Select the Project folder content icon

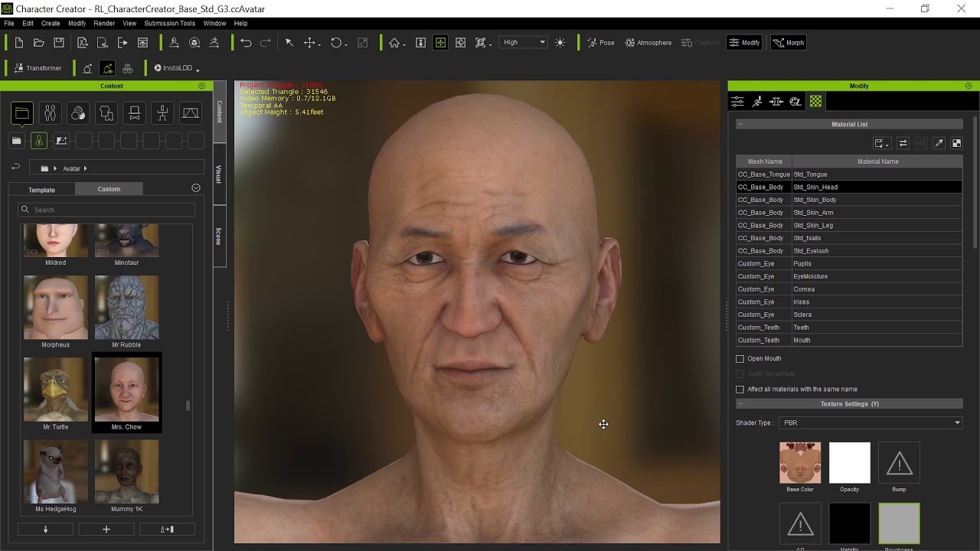pos(21,113)
